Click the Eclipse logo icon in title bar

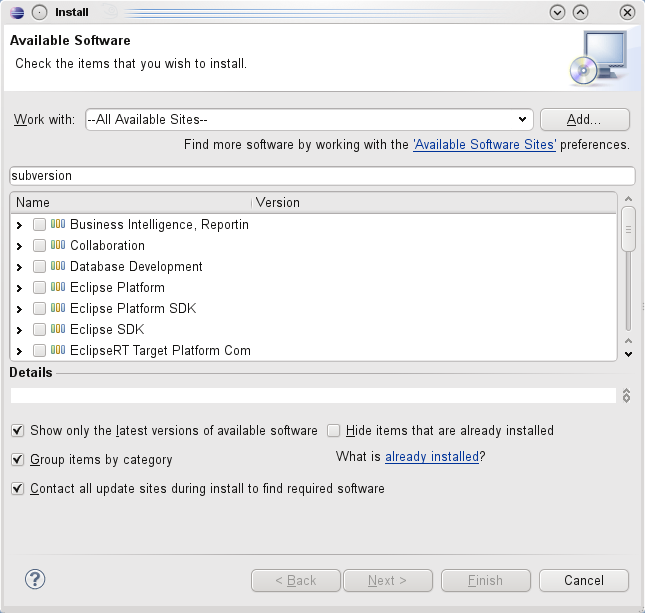click(x=17, y=12)
